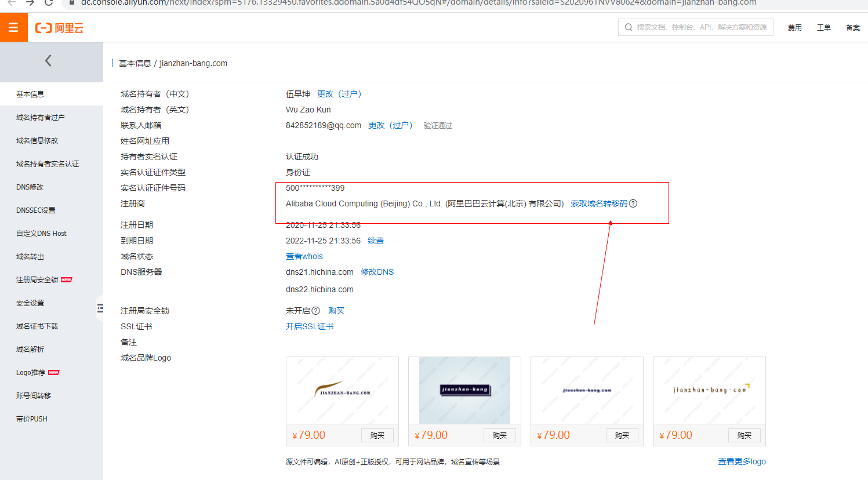Click 基本信息 / jianzhan-bang.com breadcrumb
The height and width of the screenshot is (480, 868).
[x=173, y=63]
